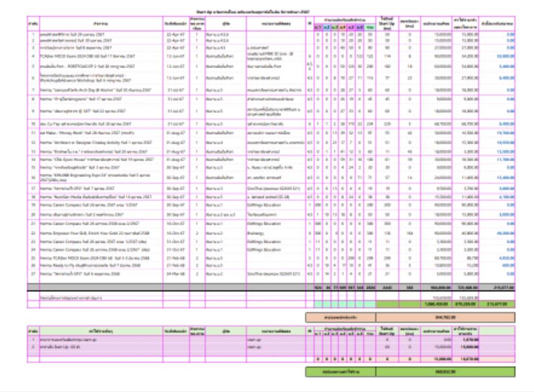Click the "TCASter MOCK Exam" name in row 4
534x392 pixels.
(x=87, y=56)
